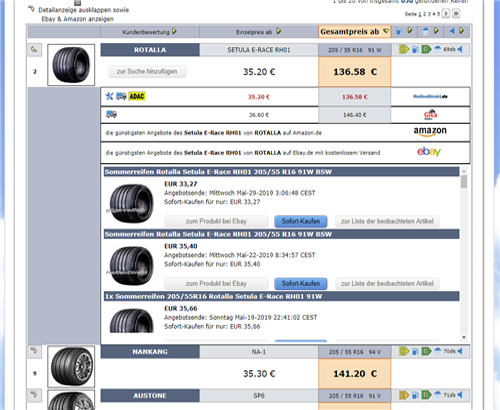Viewport: 500px width, 410px height.
Task: Go to results page 5
Action: click(x=438, y=14)
